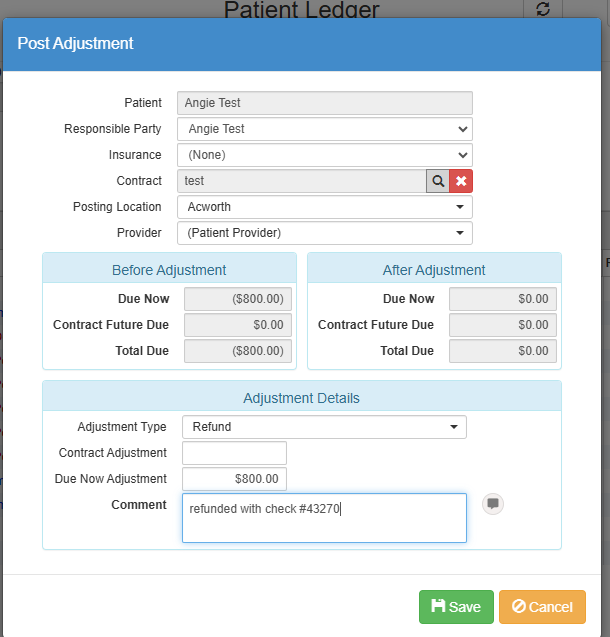Cancel the Post Adjustment dialog
The height and width of the screenshot is (637, 610).
click(542, 607)
